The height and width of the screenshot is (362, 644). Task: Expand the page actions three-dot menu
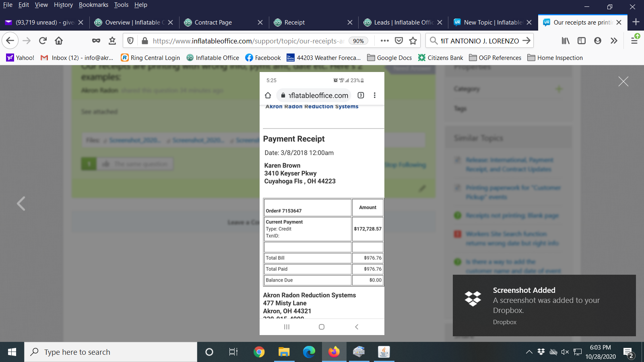pyautogui.click(x=384, y=41)
